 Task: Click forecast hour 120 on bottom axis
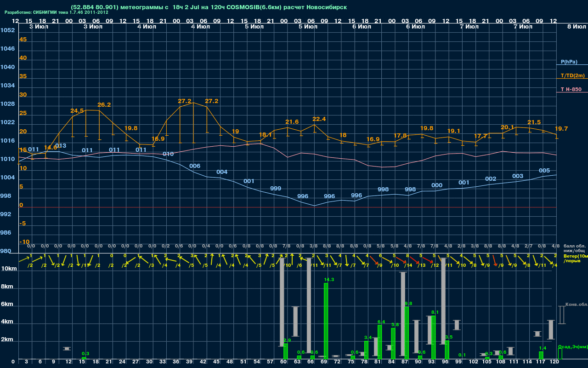pos(554,362)
